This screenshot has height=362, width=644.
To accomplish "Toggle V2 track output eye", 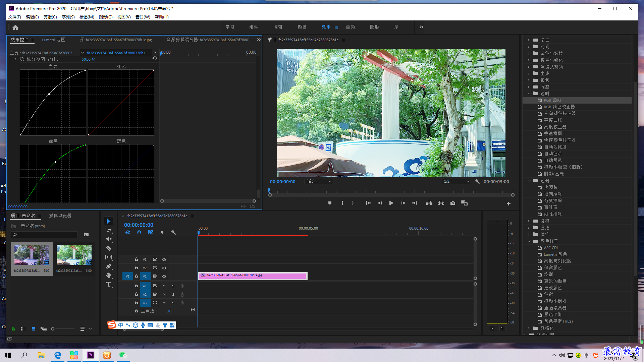I will [164, 268].
